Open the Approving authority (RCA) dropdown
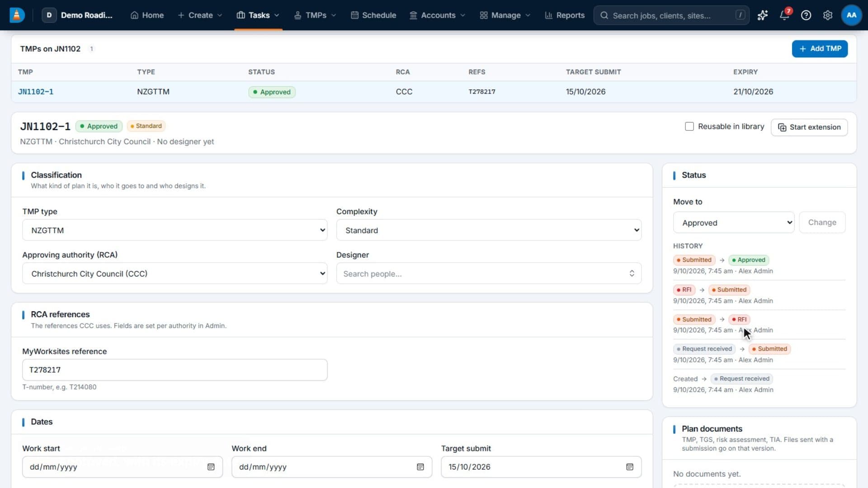 (175, 273)
